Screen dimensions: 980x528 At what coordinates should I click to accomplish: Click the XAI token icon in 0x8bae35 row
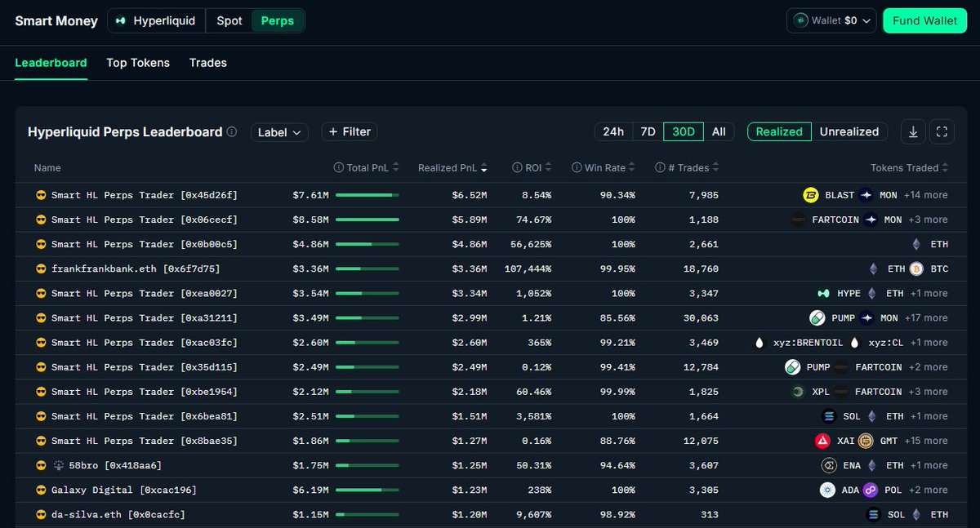click(822, 441)
